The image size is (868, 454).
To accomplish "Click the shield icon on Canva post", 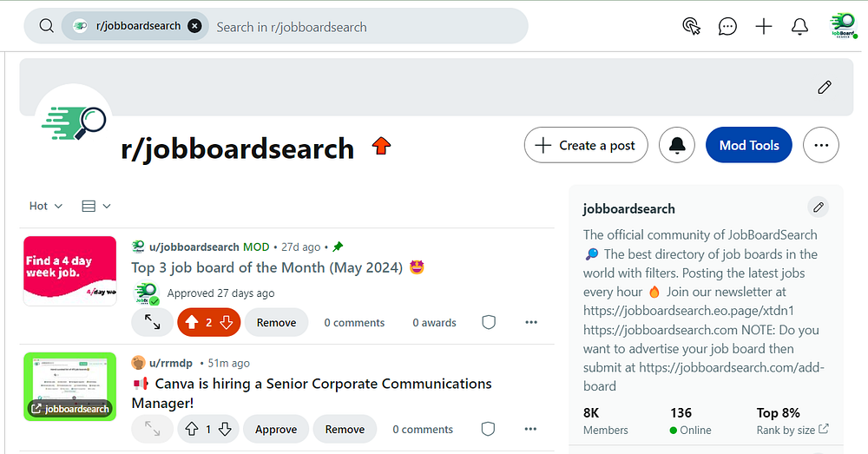I will (489, 429).
